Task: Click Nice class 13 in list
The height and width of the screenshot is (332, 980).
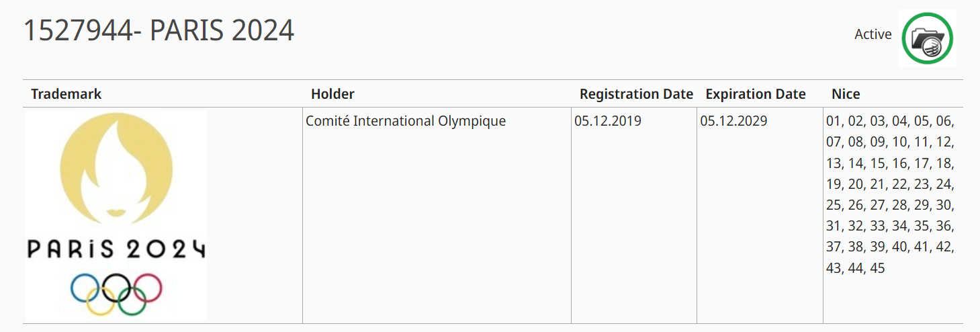Action: click(x=834, y=163)
